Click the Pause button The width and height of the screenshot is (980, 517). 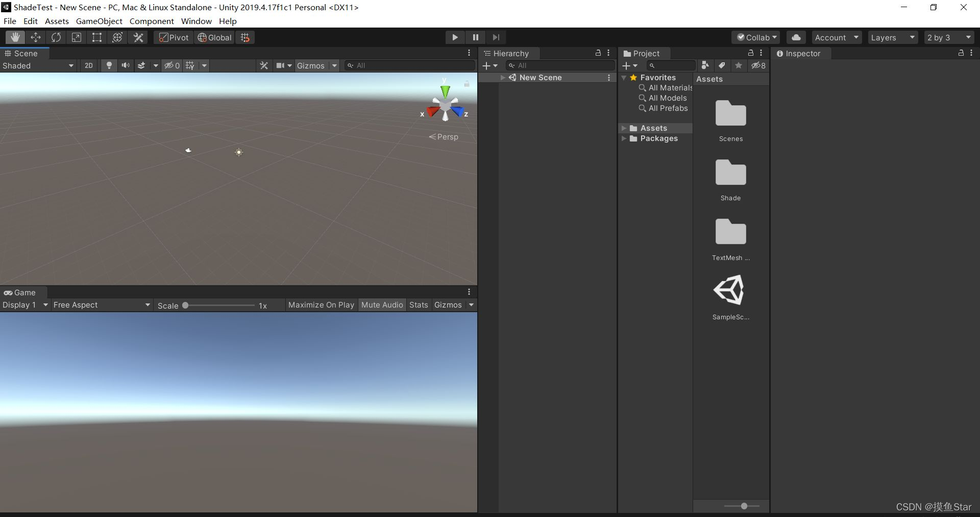476,37
